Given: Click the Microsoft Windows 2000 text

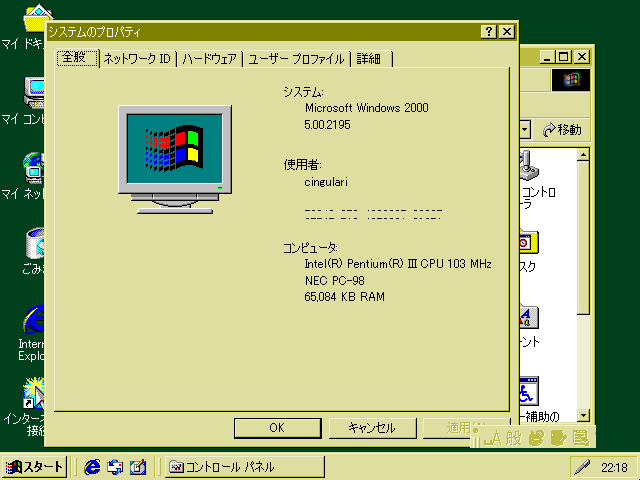Looking at the screenshot, I should coord(367,108).
